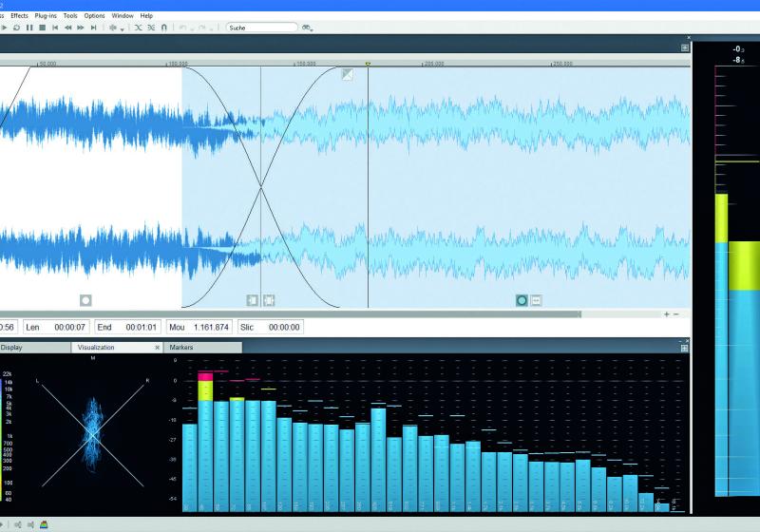Click the zoom-in plus button beside the scrollbar

pos(667,313)
